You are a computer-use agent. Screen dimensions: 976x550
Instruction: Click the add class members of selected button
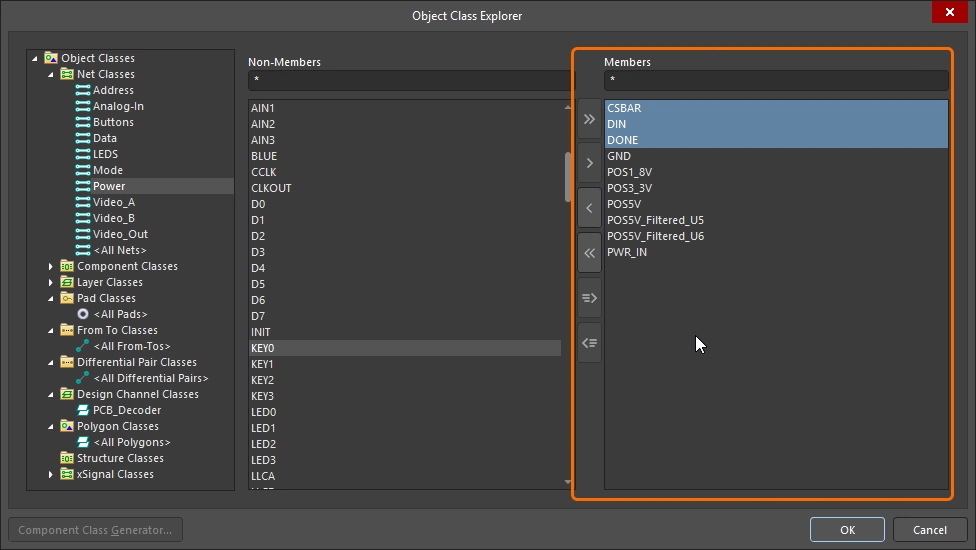point(589,298)
